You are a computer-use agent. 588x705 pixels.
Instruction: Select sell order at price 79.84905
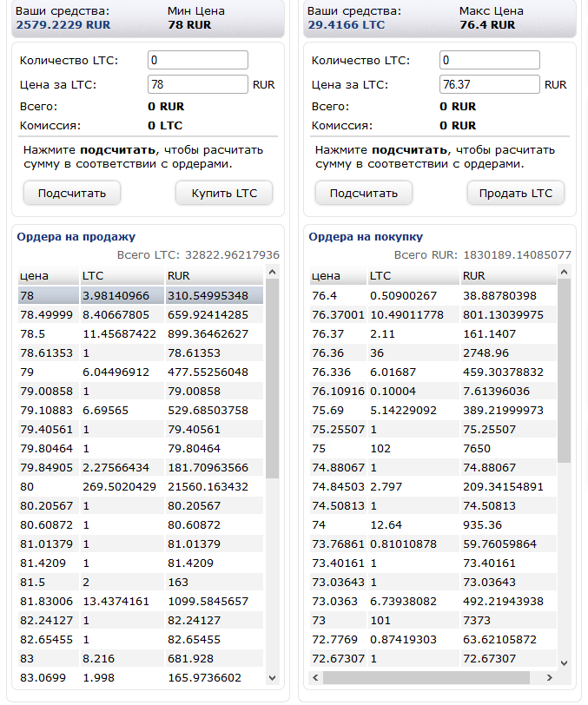pos(141,468)
